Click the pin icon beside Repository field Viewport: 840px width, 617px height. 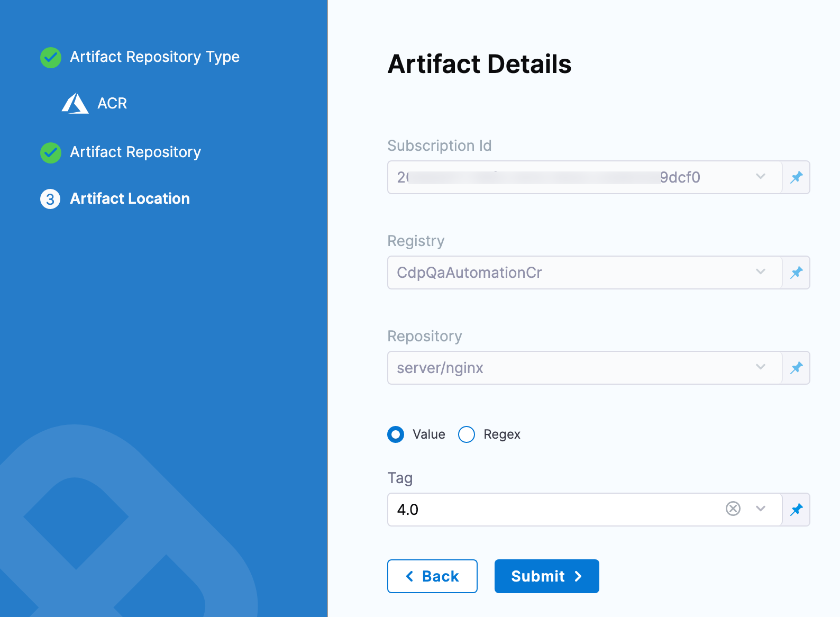(796, 368)
